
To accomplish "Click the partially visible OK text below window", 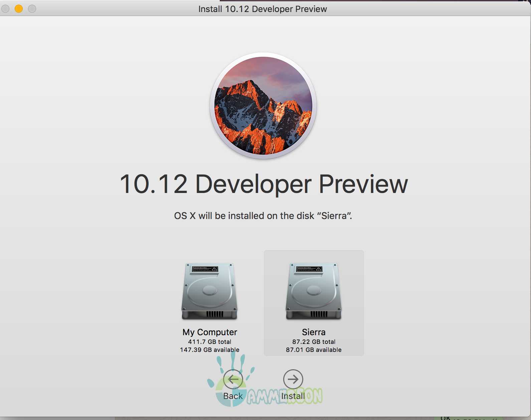I will pyautogui.click(x=446, y=417).
